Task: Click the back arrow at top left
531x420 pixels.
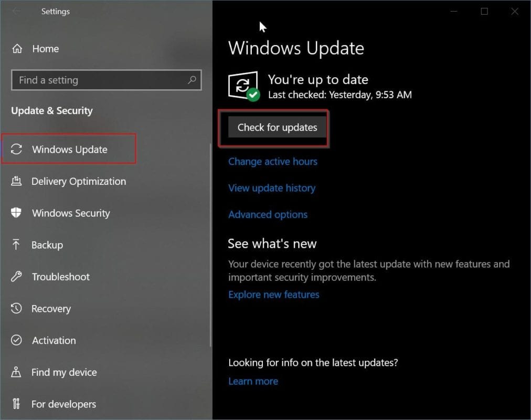Action: pos(16,11)
